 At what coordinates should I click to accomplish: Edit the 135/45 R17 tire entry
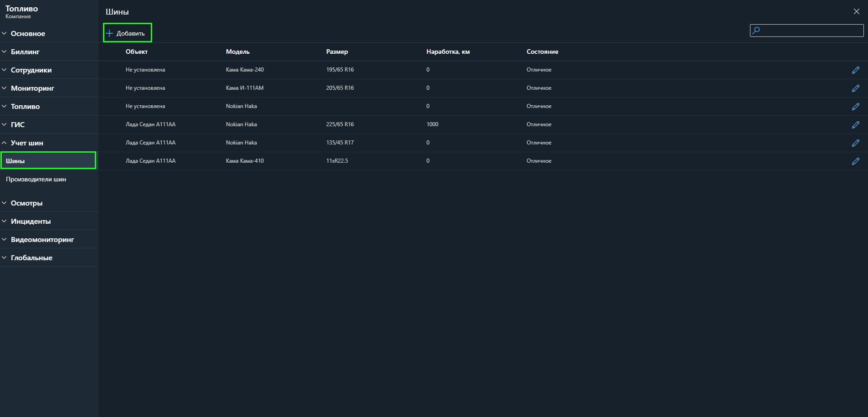[855, 143]
